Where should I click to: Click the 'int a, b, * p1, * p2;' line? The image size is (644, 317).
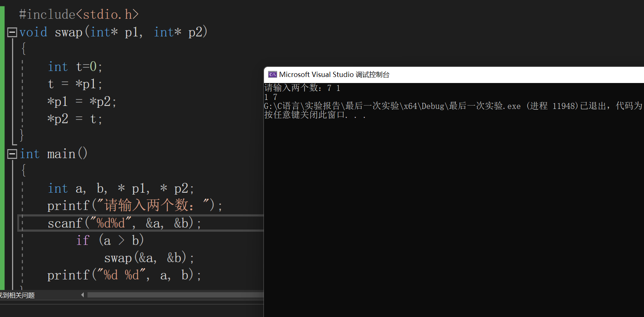click(x=121, y=188)
